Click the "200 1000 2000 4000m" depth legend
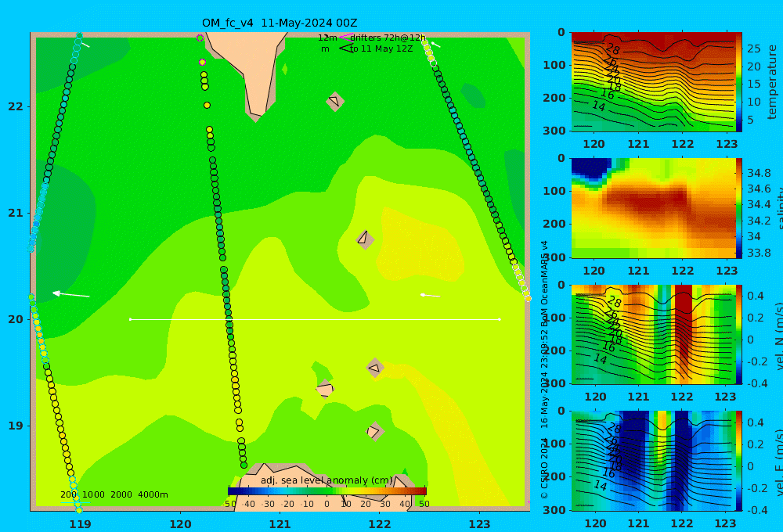This screenshot has height=532, width=783. pyautogui.click(x=114, y=494)
